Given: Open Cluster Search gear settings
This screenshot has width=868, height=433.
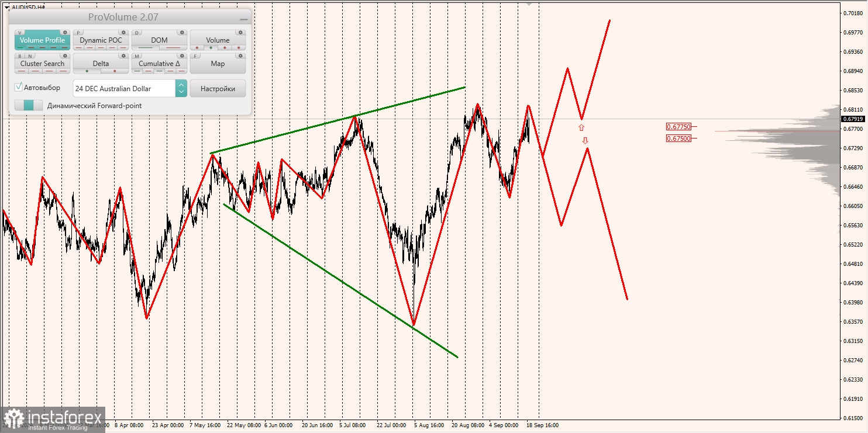Looking at the screenshot, I should point(65,56).
